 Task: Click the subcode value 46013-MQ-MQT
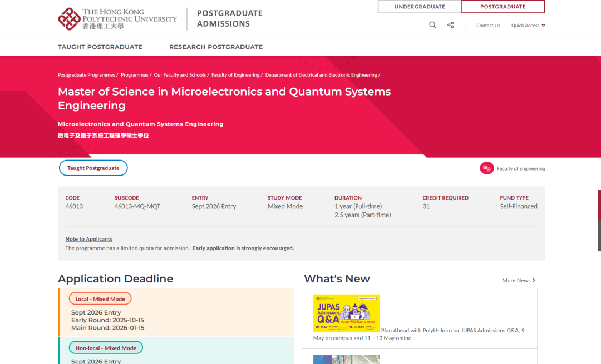pyautogui.click(x=137, y=206)
